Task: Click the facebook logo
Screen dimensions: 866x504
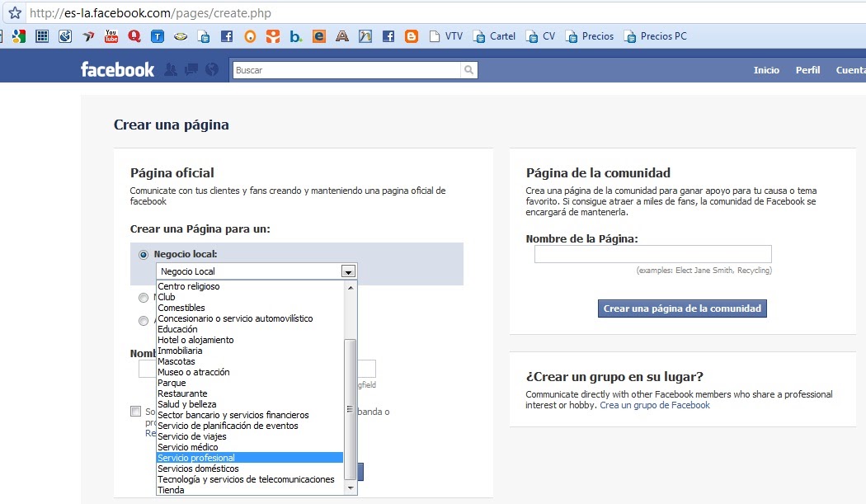Action: tap(118, 69)
